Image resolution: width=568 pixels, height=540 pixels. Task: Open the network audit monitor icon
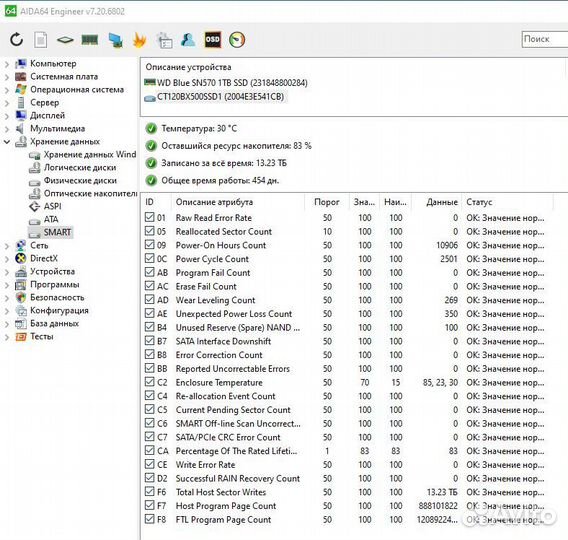click(x=115, y=40)
